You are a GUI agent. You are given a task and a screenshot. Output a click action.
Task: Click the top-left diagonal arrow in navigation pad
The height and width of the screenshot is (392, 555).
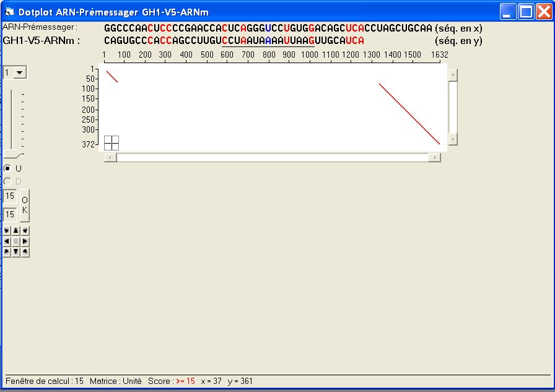point(7,230)
